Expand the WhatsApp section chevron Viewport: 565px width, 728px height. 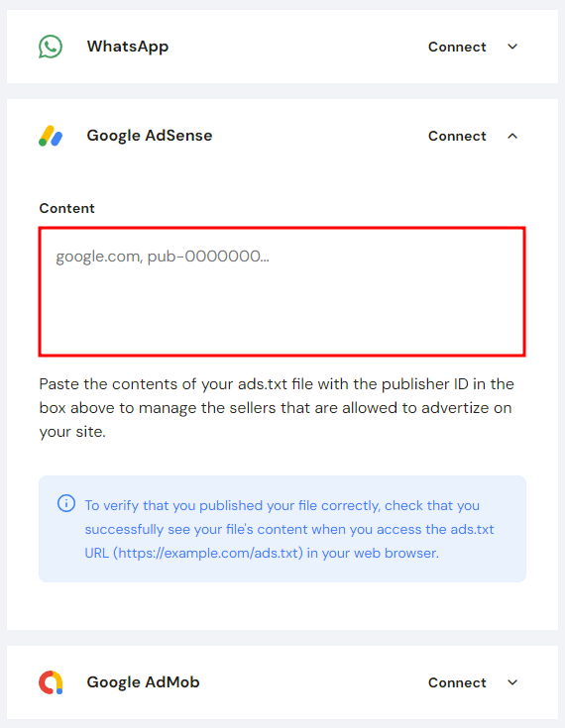(512, 47)
